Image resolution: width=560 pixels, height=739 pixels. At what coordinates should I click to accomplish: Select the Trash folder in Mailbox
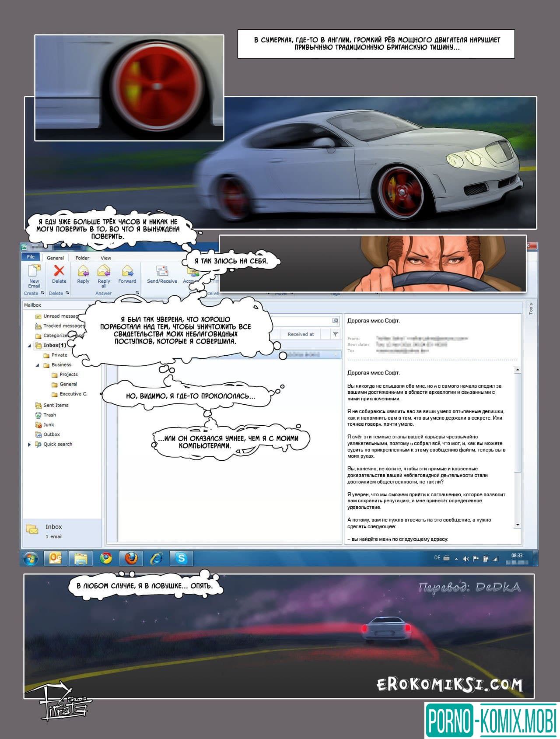click(49, 415)
